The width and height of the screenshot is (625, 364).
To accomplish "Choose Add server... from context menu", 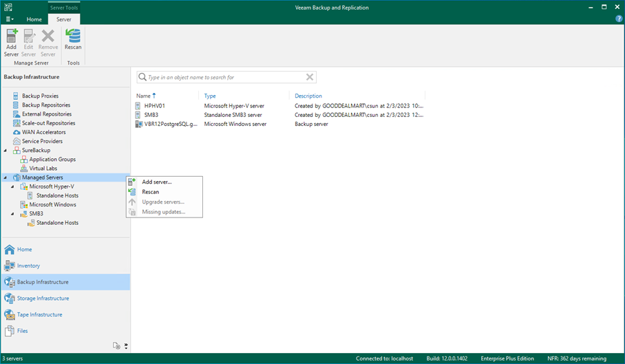I will [x=165, y=182].
